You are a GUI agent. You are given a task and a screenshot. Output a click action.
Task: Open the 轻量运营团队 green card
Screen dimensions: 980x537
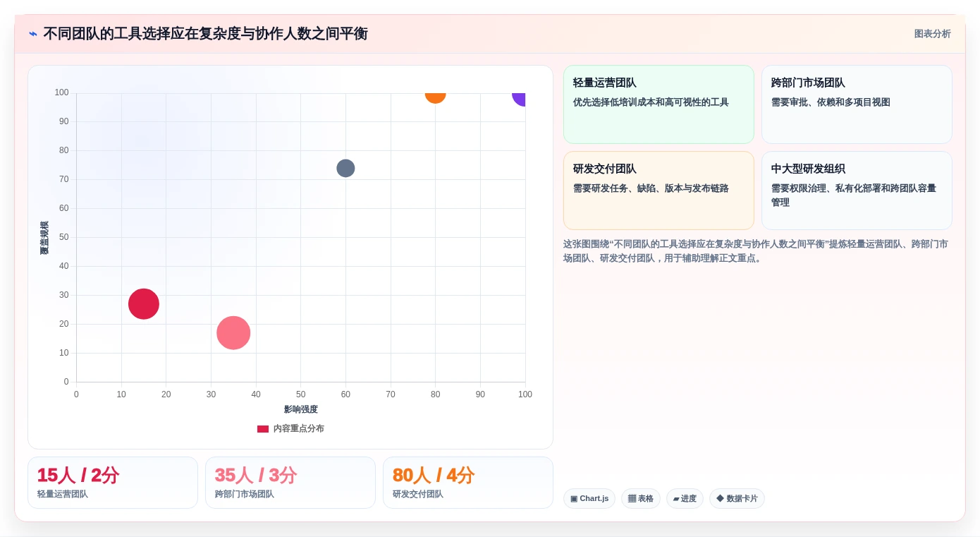[x=659, y=104]
